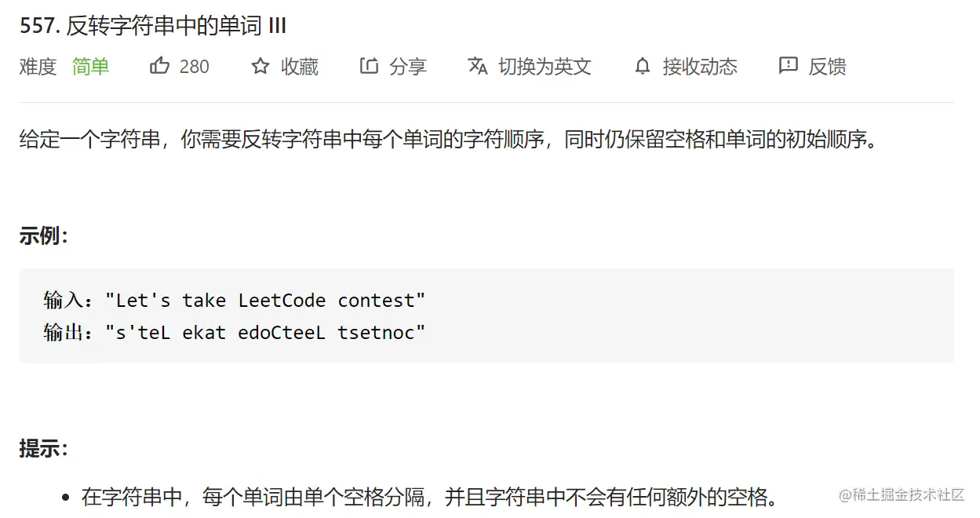Subscribe using the 接收动态 label
980x518 pixels.
700,67
